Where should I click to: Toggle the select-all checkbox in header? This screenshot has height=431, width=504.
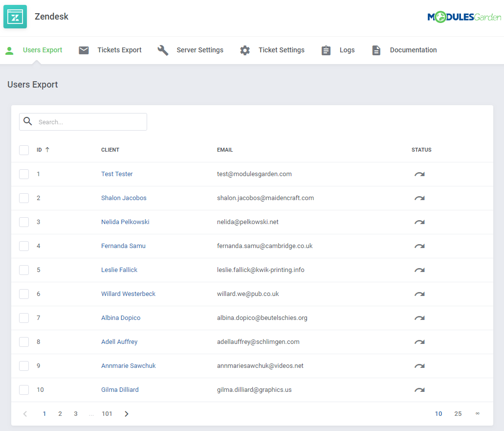pyautogui.click(x=24, y=150)
